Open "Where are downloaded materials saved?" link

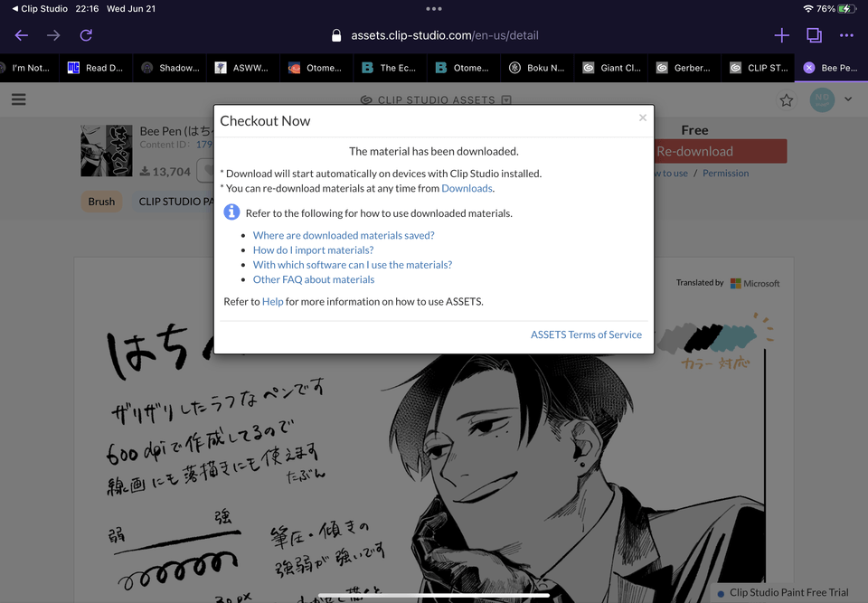pyautogui.click(x=344, y=235)
